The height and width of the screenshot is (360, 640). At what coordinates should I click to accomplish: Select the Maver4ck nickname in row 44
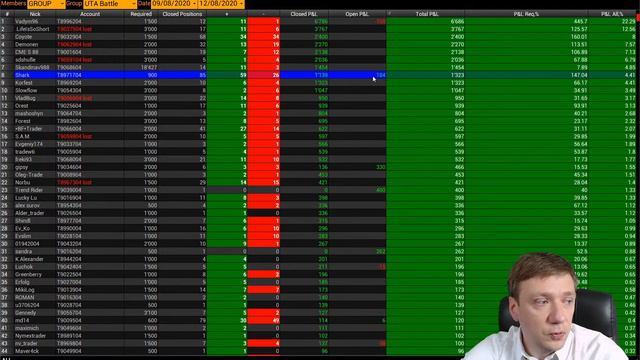coord(27,351)
